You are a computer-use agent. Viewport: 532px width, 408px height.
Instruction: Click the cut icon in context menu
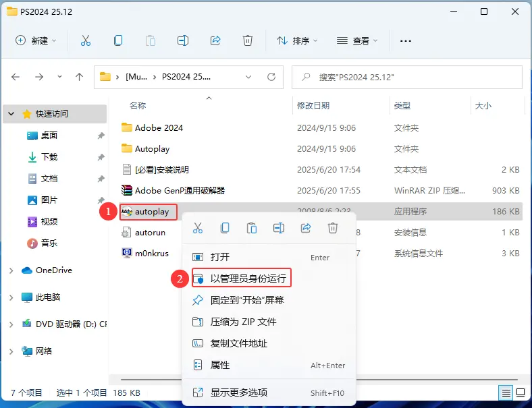[x=198, y=228]
